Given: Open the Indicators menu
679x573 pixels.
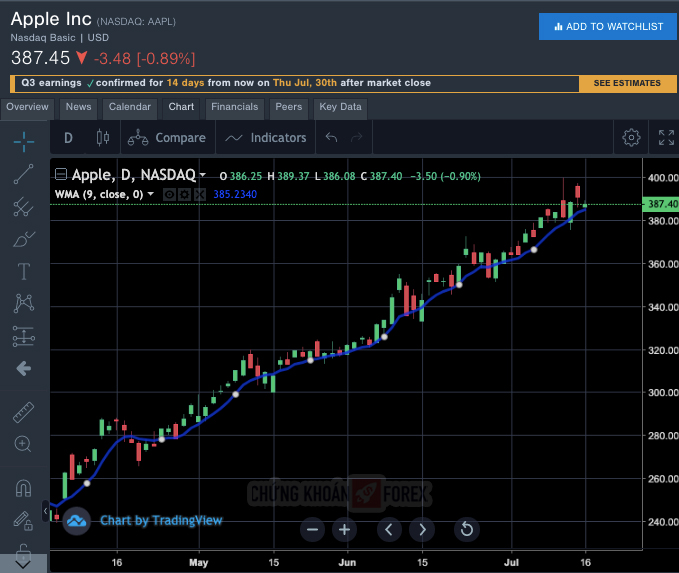Looking at the screenshot, I should coord(265,138).
